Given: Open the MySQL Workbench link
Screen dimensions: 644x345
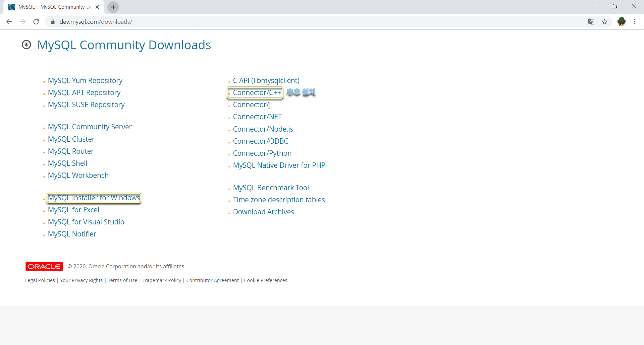Looking at the screenshot, I should click(x=78, y=176).
